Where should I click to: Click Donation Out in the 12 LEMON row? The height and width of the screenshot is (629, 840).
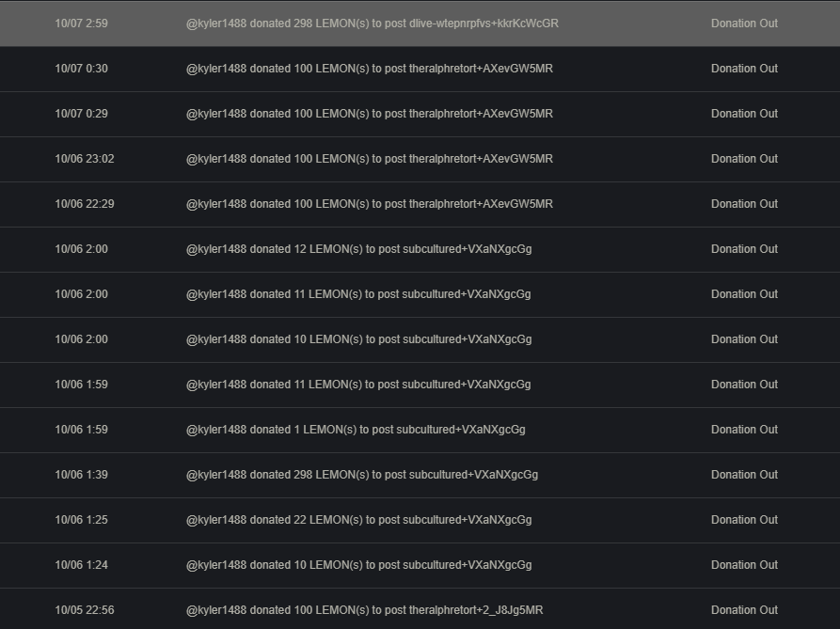tap(744, 249)
